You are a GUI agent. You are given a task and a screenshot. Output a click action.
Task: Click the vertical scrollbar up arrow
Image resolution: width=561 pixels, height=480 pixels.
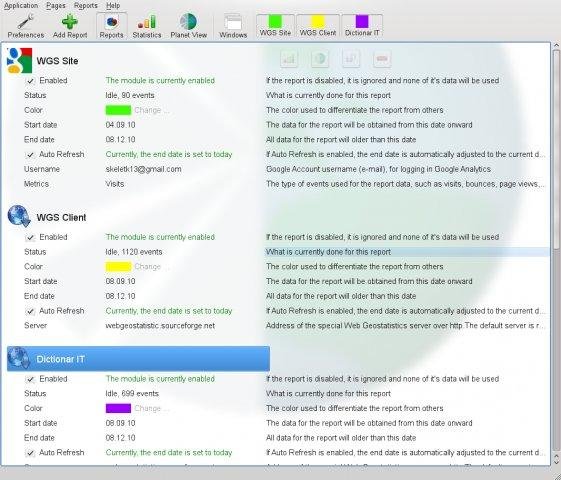(556, 45)
